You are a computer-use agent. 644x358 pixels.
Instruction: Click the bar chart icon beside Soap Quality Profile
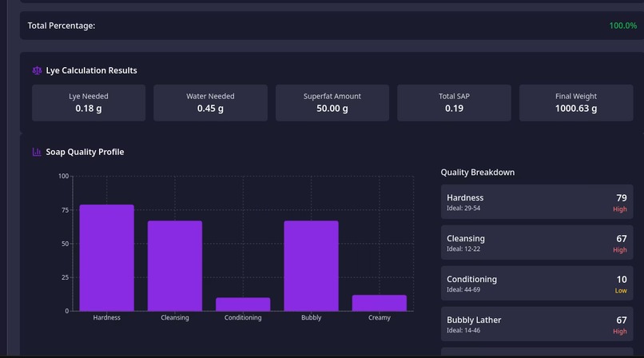pos(37,152)
